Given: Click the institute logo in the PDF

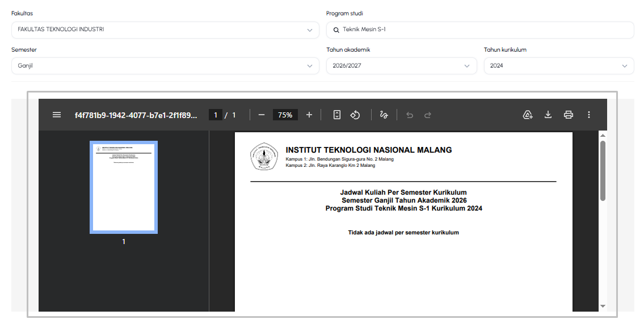Looking at the screenshot, I should (264, 156).
